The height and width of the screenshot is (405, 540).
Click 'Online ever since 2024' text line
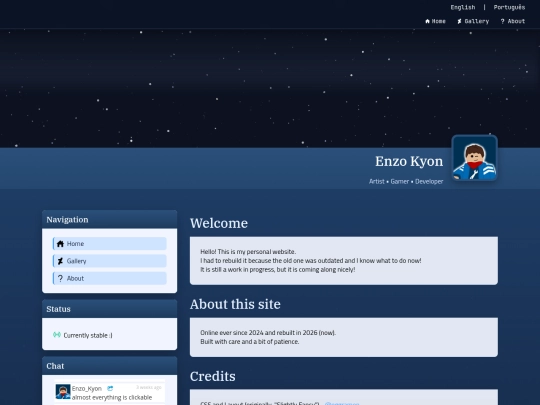268,333
